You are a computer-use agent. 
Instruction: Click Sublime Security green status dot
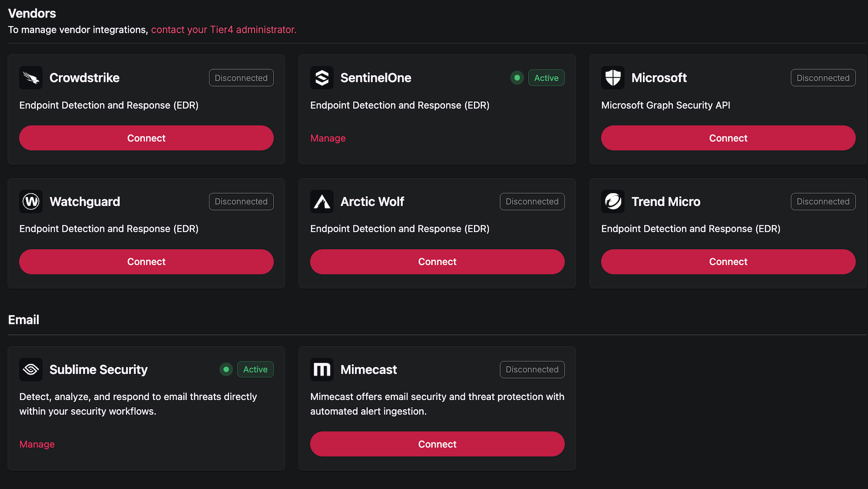[226, 369]
